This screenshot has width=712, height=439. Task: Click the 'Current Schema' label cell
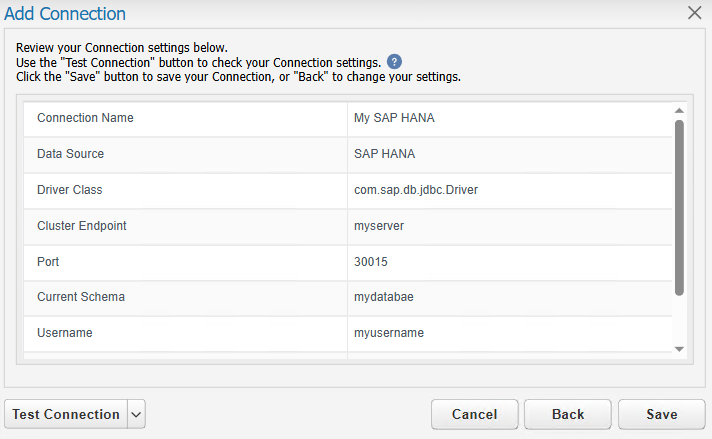point(185,298)
